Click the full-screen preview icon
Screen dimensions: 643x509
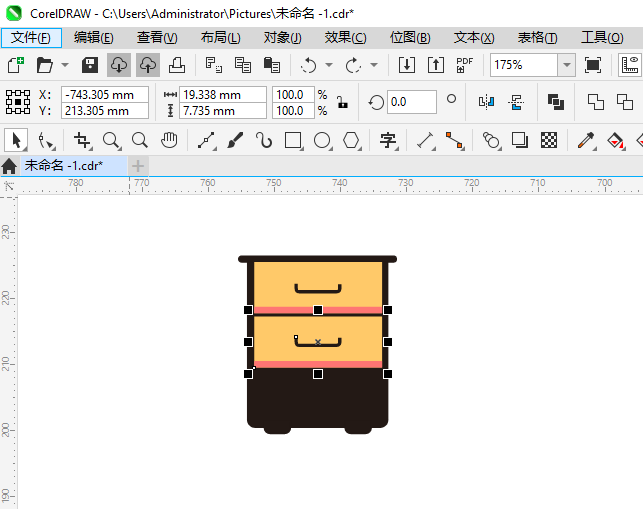coord(593,65)
